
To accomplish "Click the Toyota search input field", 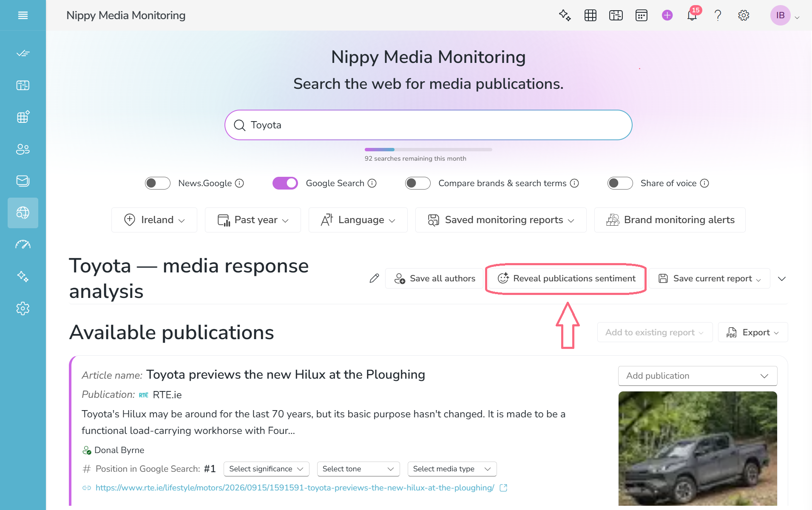I will click(429, 125).
